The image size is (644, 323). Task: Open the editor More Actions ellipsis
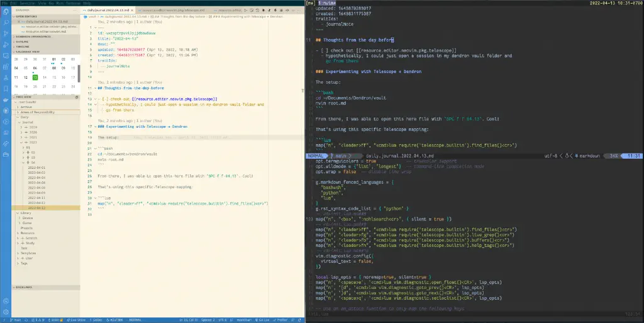pyautogui.click(x=299, y=10)
